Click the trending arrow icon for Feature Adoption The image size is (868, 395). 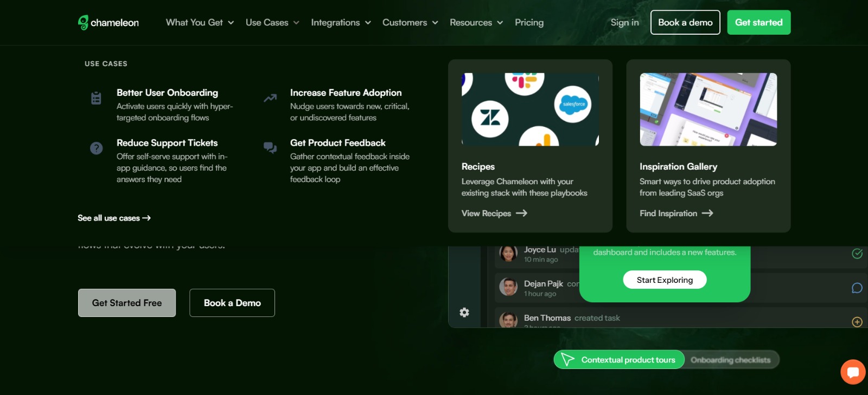(x=270, y=98)
